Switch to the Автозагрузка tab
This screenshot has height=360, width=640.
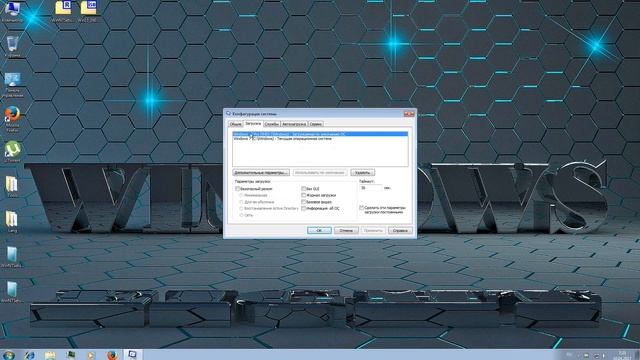pyautogui.click(x=294, y=124)
